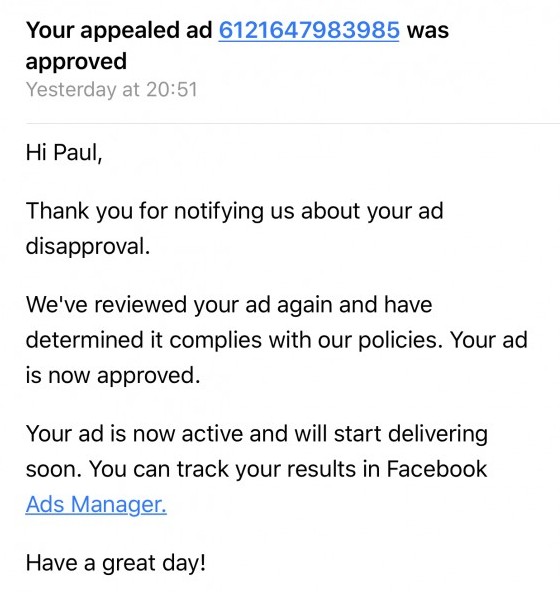560x592 pixels.
Task: Click the 'Your appealed ad' subject text
Action: coord(119,31)
